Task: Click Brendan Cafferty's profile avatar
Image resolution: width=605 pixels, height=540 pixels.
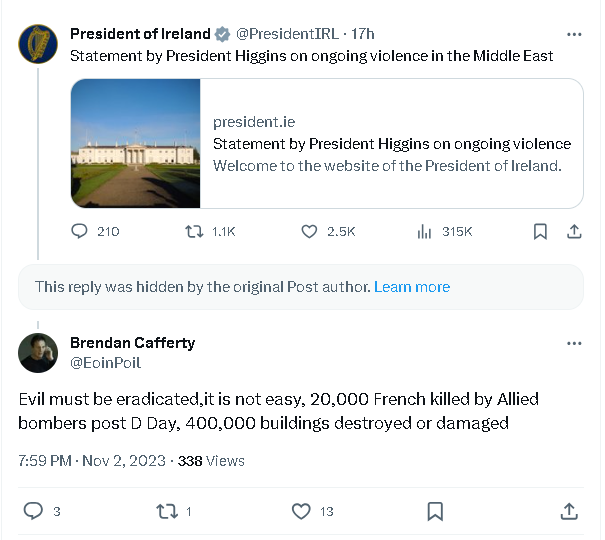Action: pyautogui.click(x=38, y=352)
